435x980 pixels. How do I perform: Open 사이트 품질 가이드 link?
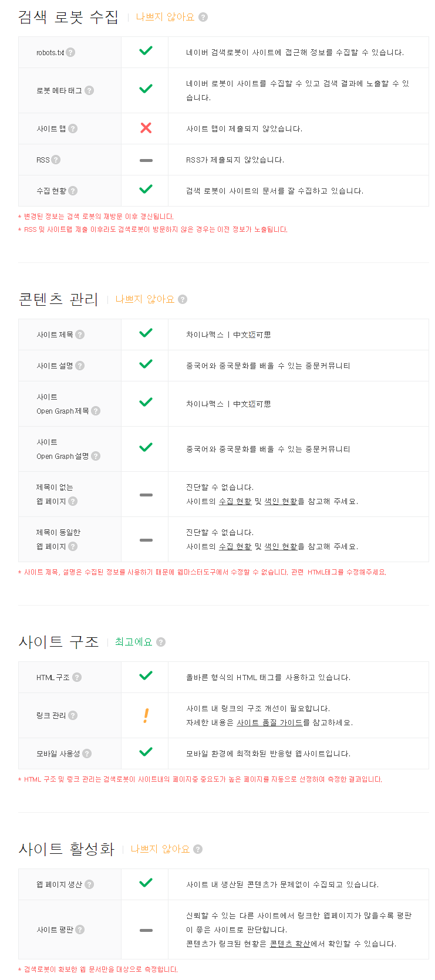[x=269, y=722]
